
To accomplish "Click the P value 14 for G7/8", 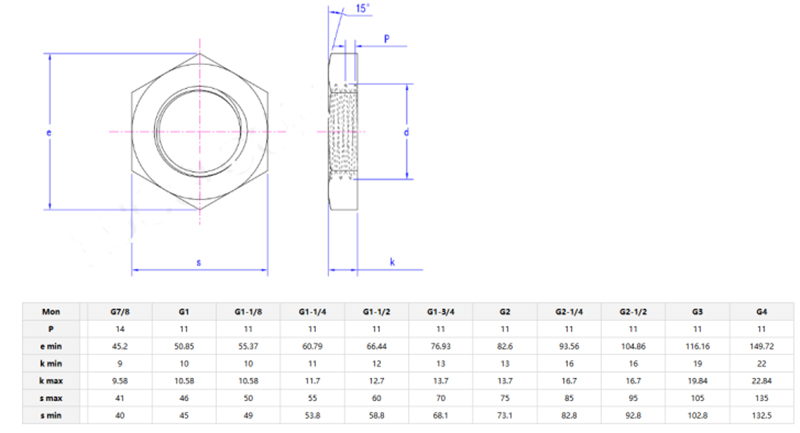I will (x=119, y=328).
